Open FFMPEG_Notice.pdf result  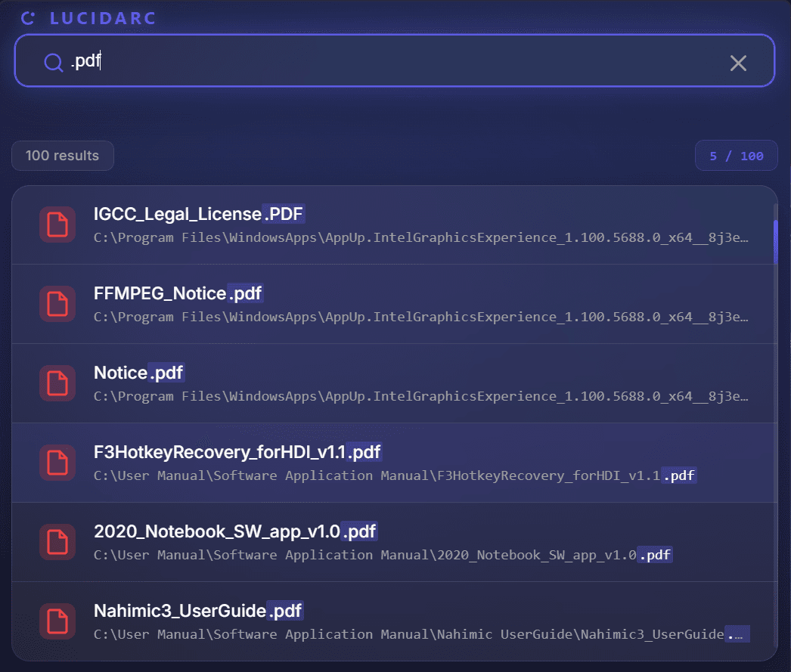(395, 304)
